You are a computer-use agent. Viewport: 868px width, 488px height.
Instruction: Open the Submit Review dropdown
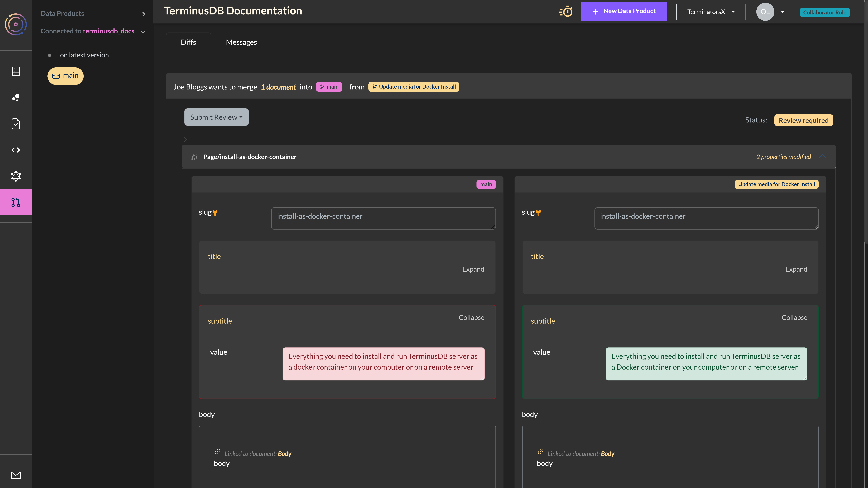pos(216,117)
